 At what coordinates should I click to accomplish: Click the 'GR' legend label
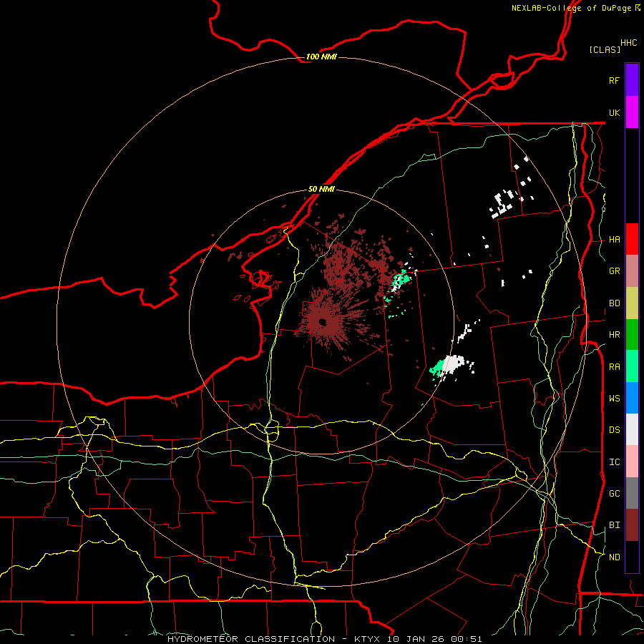pos(614,271)
